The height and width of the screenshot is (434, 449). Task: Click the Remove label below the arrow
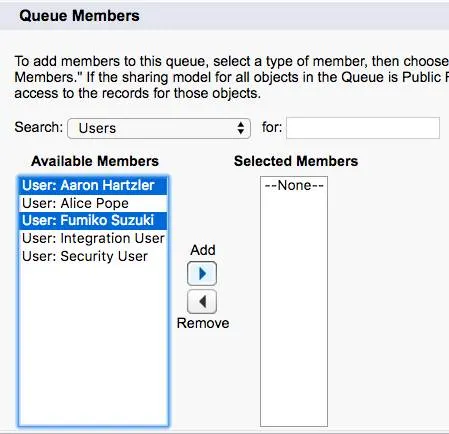click(203, 323)
